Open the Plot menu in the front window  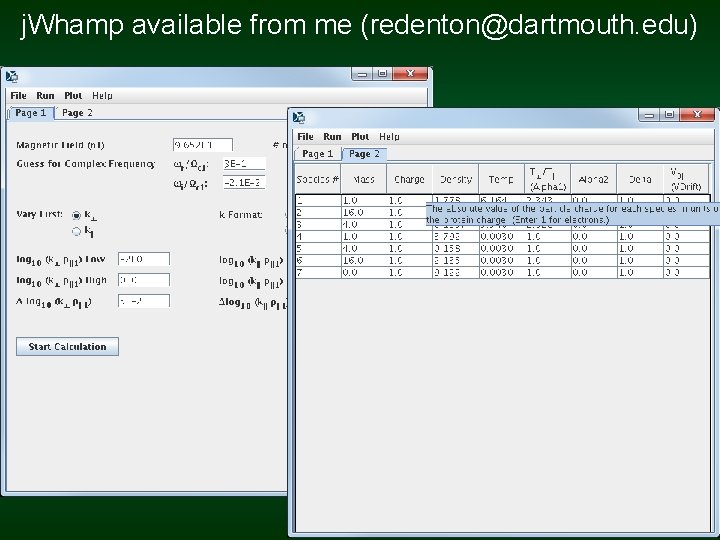[x=360, y=136]
